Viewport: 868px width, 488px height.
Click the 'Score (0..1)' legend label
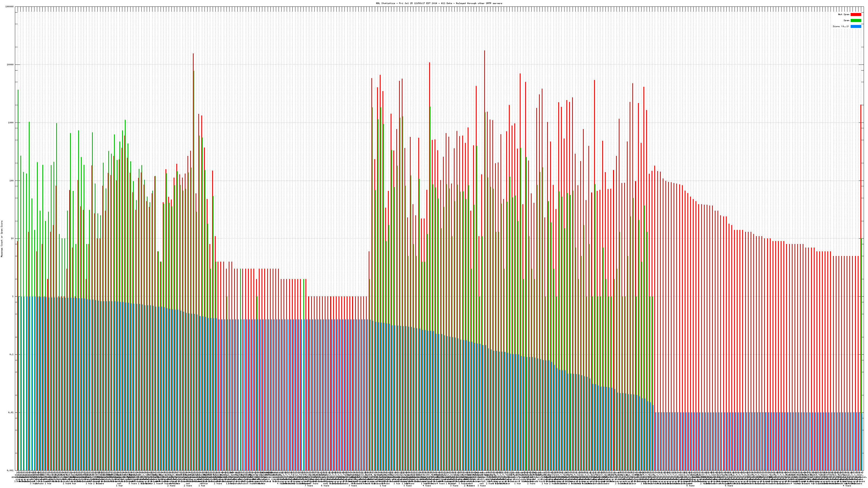point(841,26)
